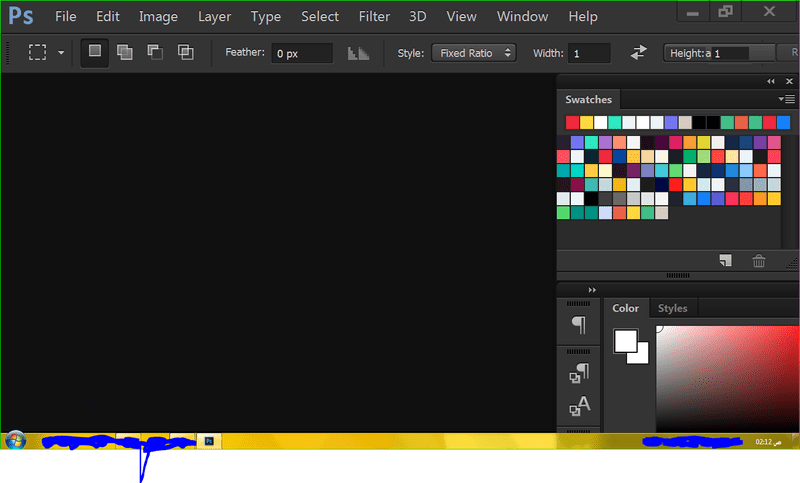800x483 pixels.
Task: Select the New Selection mode icon
Action: pyautogui.click(x=95, y=52)
